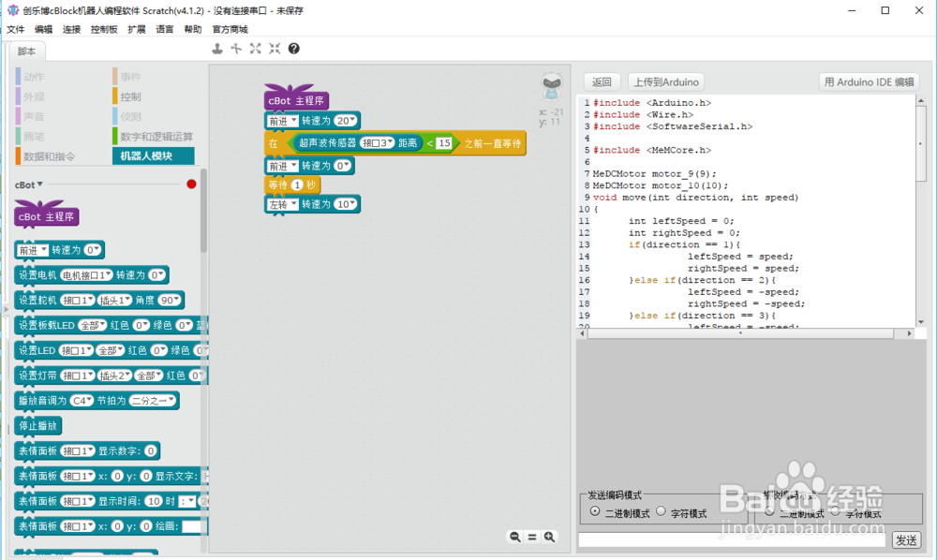This screenshot has height=560, width=937.
Task: Expand the cBot extension dropdown arrow
Action: point(40,184)
